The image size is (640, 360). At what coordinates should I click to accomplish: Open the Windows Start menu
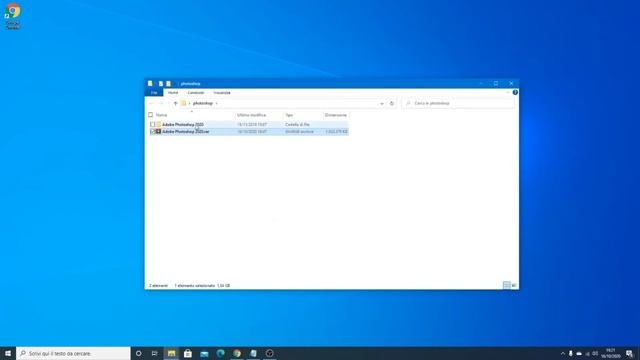pyautogui.click(x=8, y=353)
